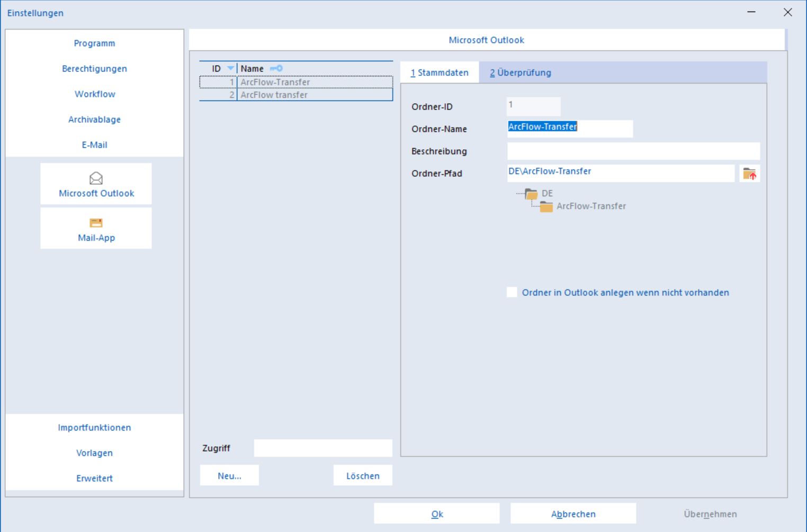The image size is (807, 532).
Task: Select the 'ArcFlow-Transfer' tree node label
Action: click(591, 206)
